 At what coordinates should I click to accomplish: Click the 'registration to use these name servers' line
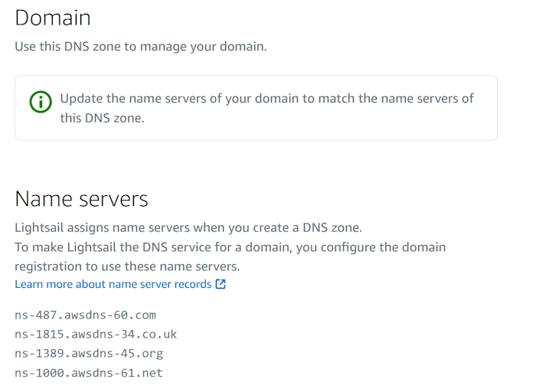click(x=127, y=266)
